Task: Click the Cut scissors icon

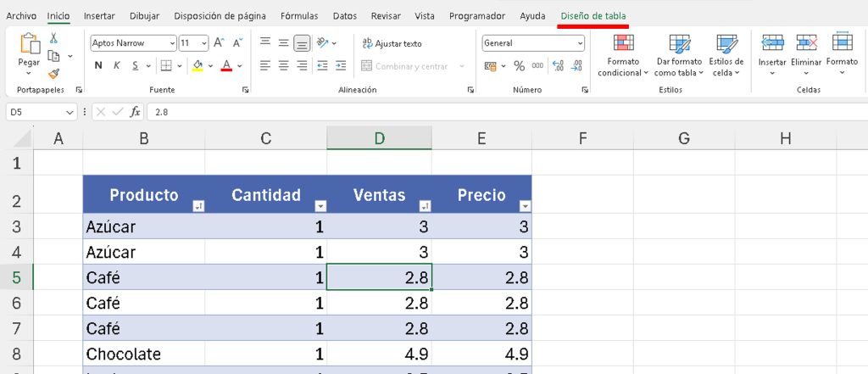Action: [54, 38]
